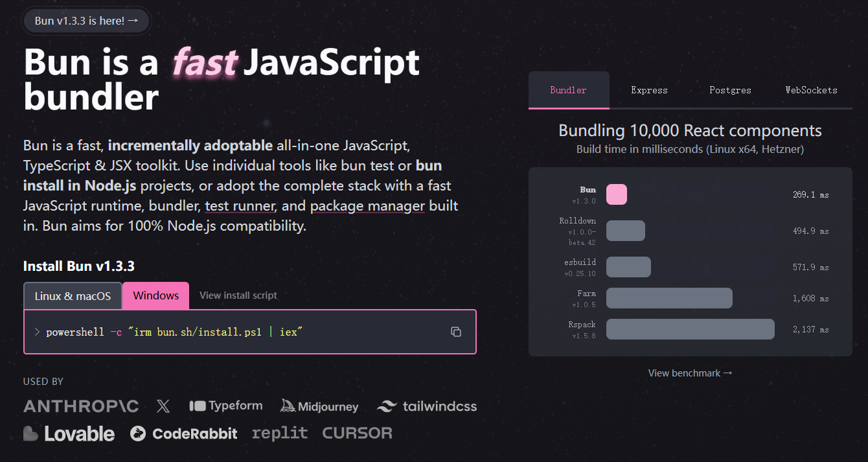Click the Farm v1.0.5 label
The image size is (868, 462).
(584, 299)
